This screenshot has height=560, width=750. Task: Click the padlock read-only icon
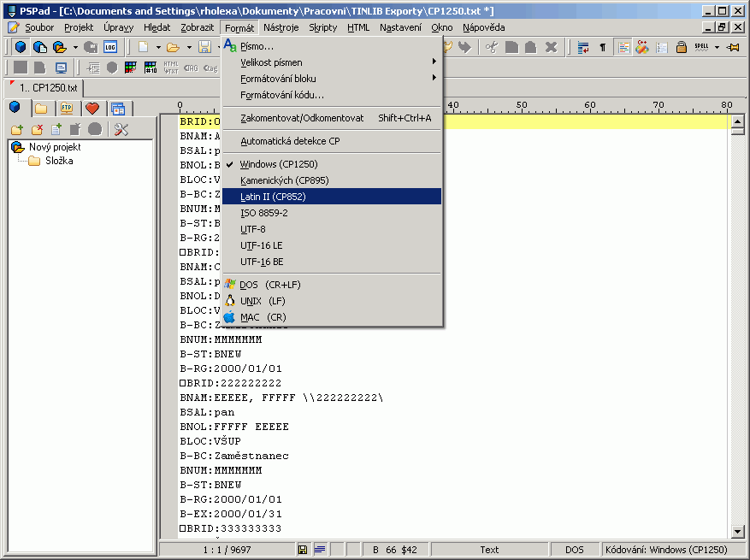pyautogui.click(x=682, y=47)
